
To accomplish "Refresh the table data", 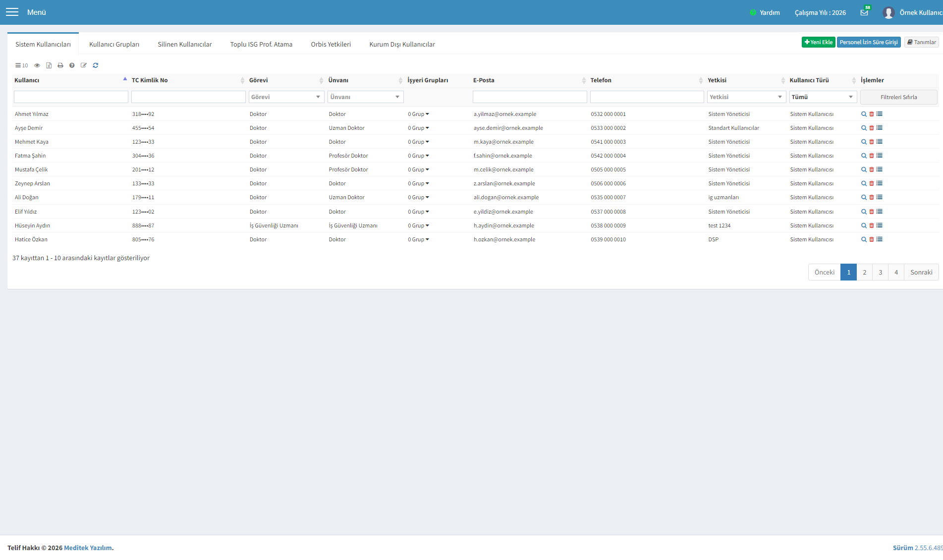I will 96,65.
